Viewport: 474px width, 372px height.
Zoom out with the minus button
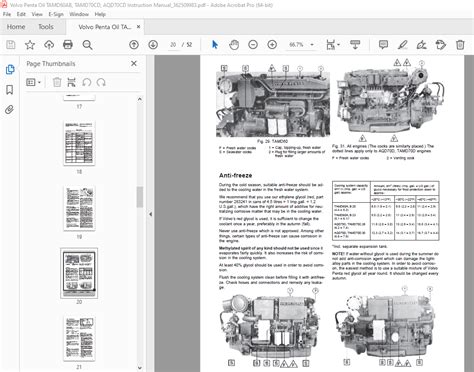(x=253, y=44)
